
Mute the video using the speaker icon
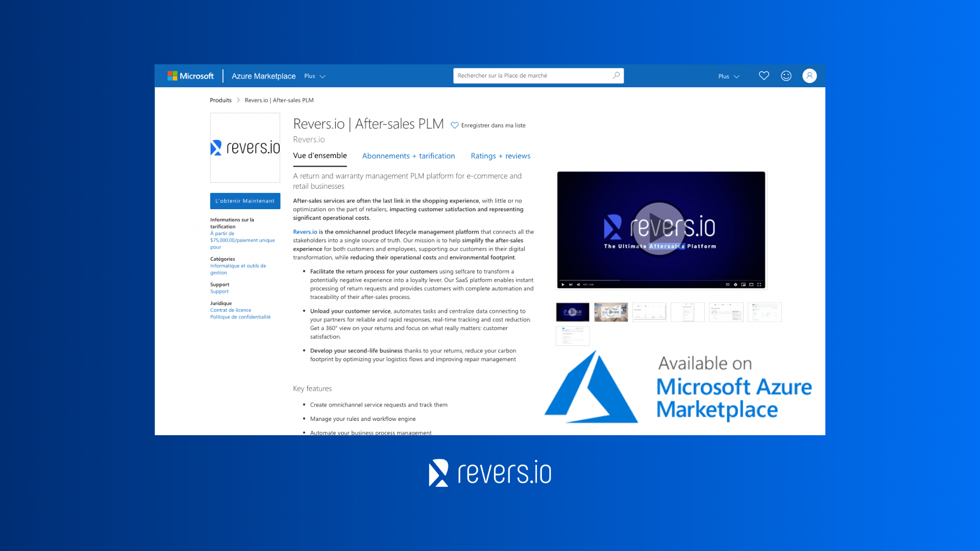point(578,285)
